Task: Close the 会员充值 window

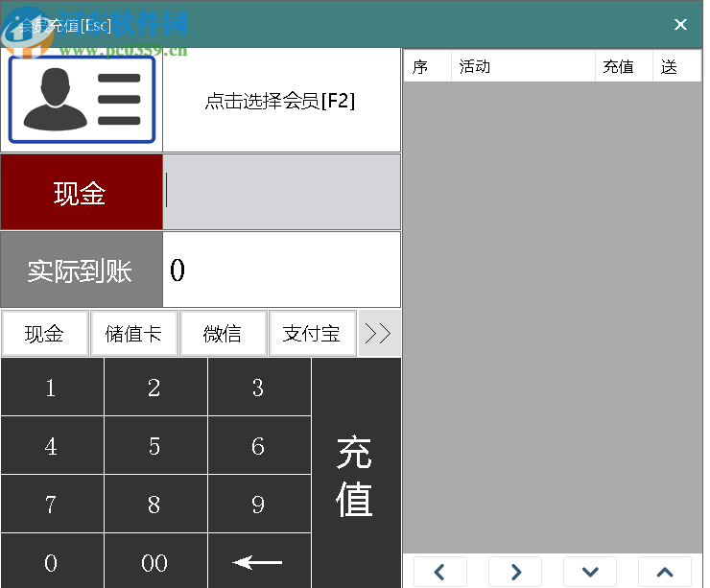Action: (680, 24)
